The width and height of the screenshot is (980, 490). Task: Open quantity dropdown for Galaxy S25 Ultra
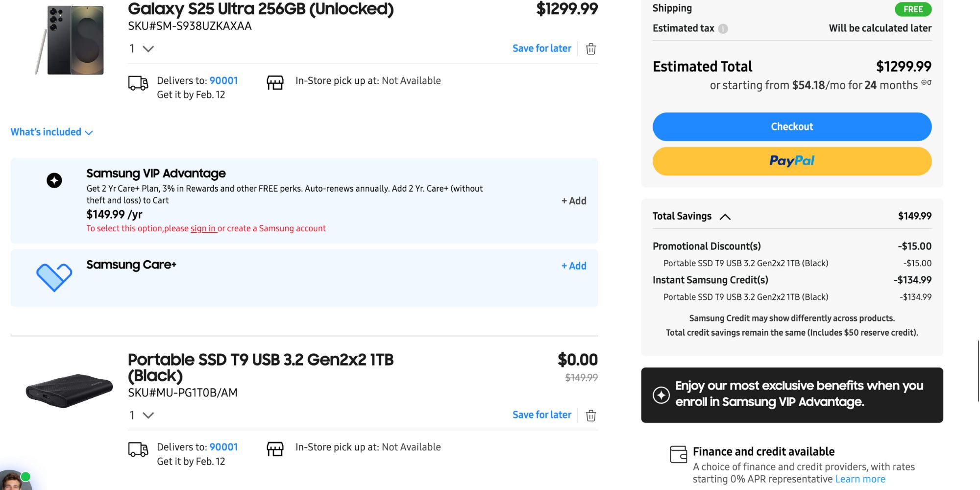point(142,49)
